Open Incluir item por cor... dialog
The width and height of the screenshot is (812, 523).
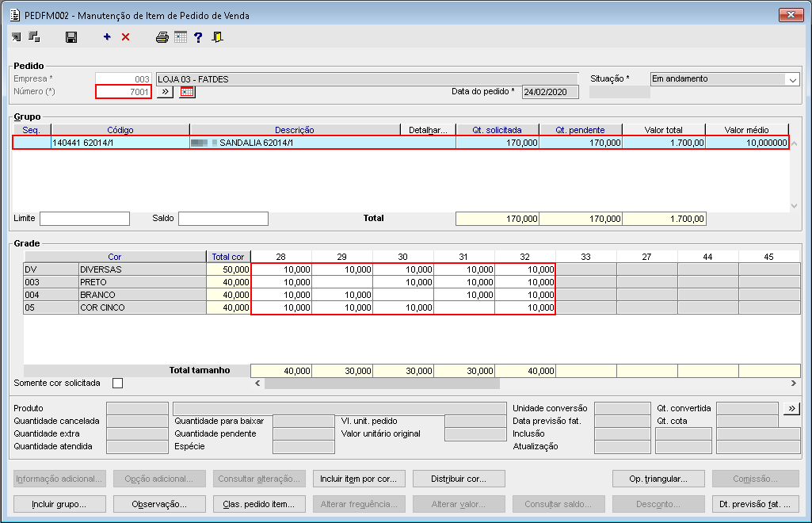[359, 479]
